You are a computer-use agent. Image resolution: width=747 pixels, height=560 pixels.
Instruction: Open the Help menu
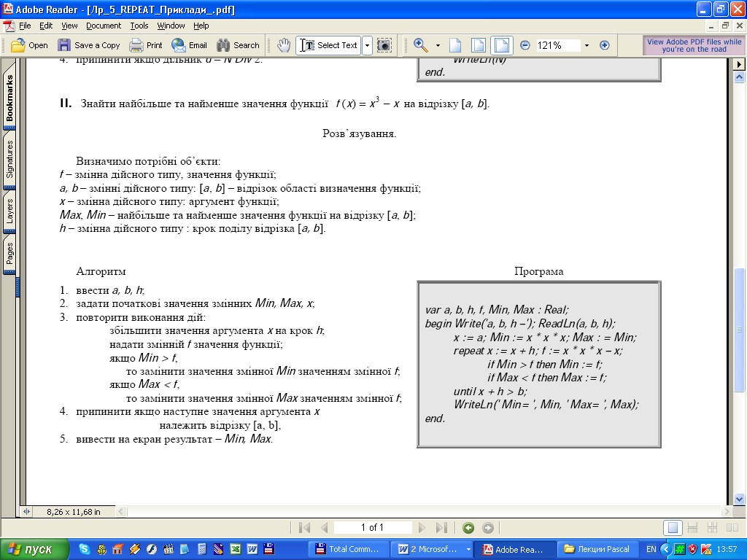[201, 26]
